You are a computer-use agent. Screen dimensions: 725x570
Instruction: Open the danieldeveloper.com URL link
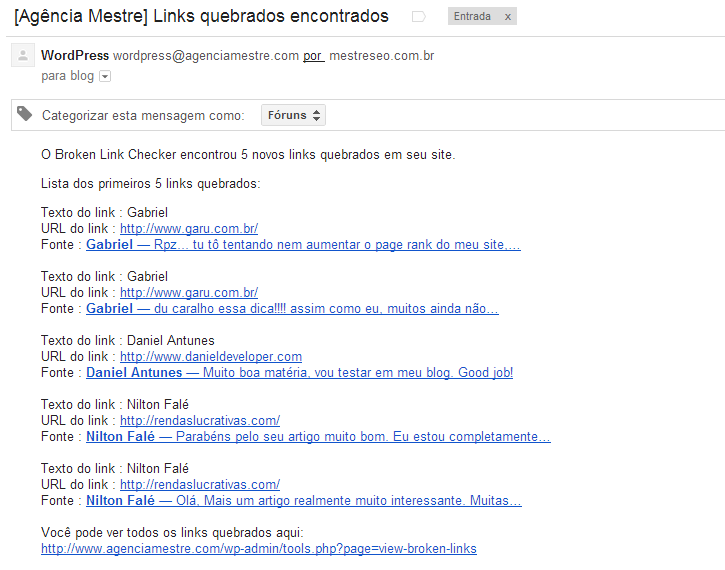coord(210,357)
